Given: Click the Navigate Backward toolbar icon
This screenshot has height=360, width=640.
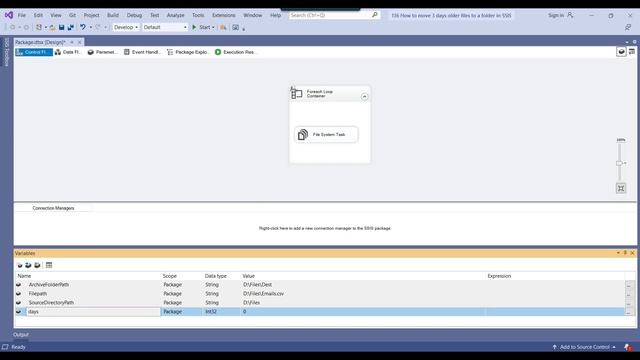Looking at the screenshot, I should pos(13,27).
